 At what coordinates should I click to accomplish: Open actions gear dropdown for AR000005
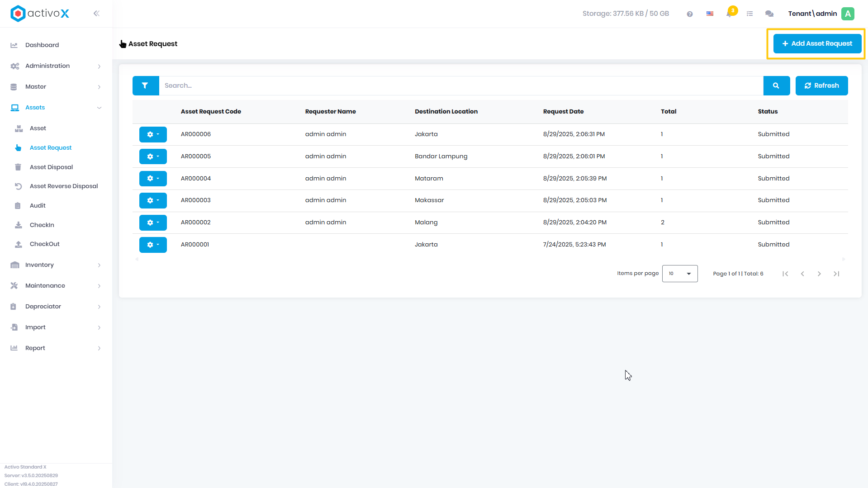(x=153, y=156)
